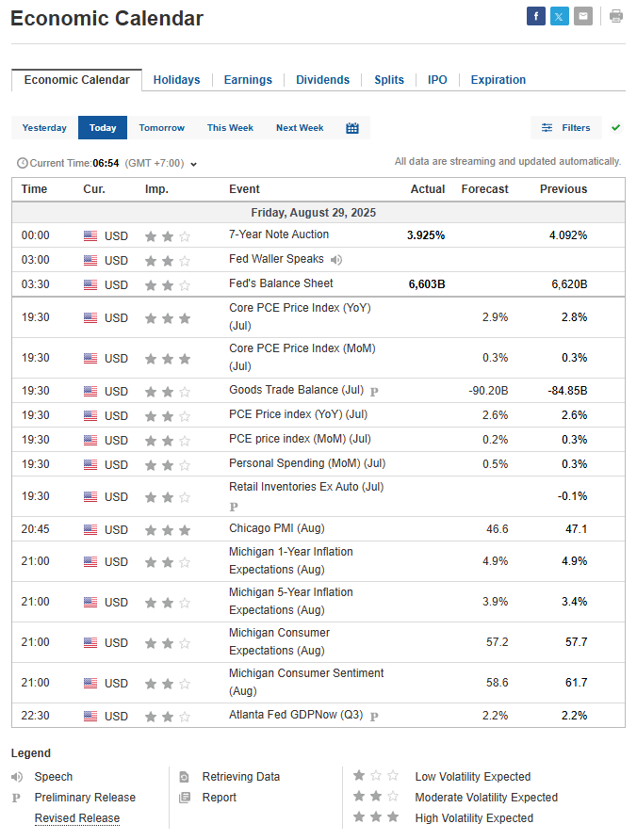
Task: Click preliminary icon next to Atlanta Fed GDPNow
Action: coord(374,717)
